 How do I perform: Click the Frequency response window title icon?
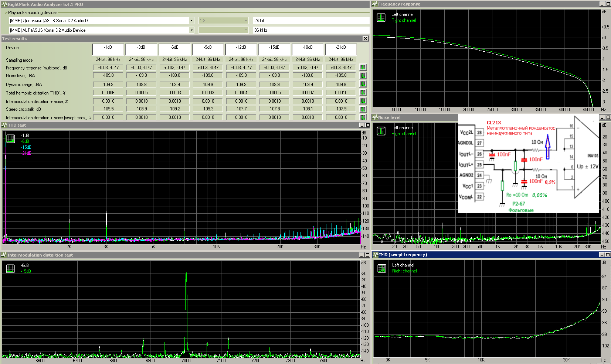click(375, 4)
